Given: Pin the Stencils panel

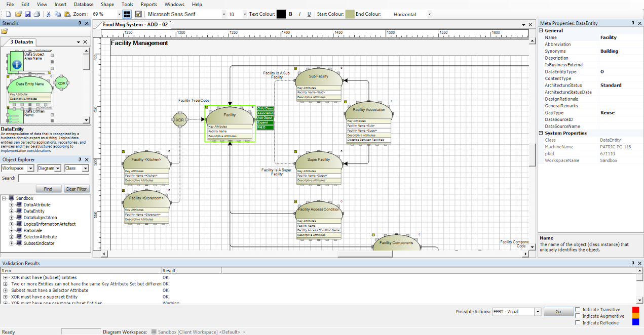Looking at the screenshot, I should 80,24.
